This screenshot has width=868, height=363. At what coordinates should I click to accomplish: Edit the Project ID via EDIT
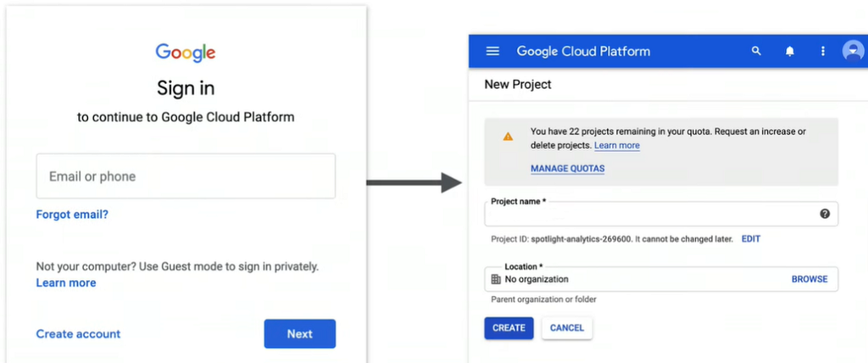tap(751, 239)
